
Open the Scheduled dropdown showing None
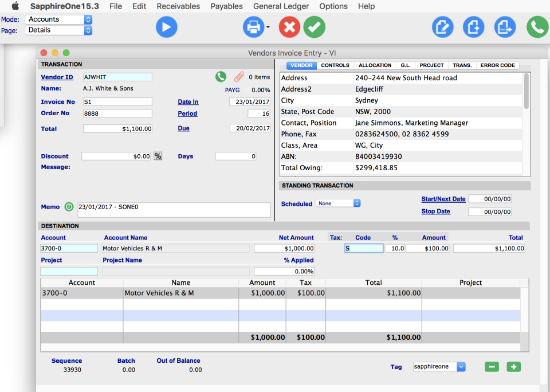click(x=338, y=203)
